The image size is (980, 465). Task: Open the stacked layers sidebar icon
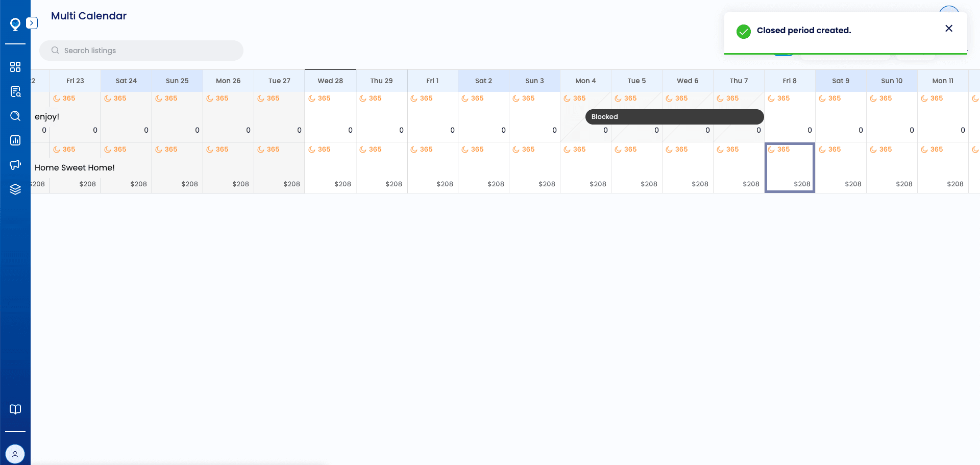(x=15, y=189)
